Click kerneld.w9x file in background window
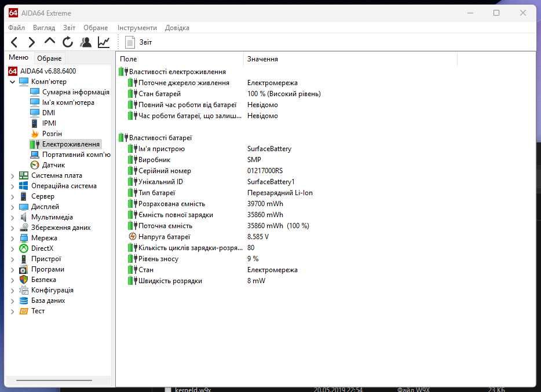This screenshot has height=392, width=541. pyautogui.click(x=192, y=390)
